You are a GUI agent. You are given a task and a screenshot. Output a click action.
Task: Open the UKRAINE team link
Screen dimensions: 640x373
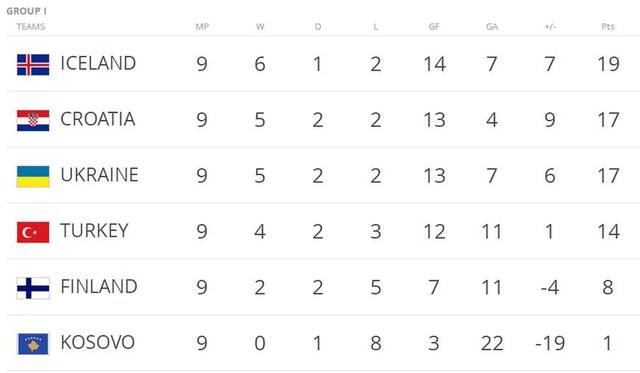point(100,175)
